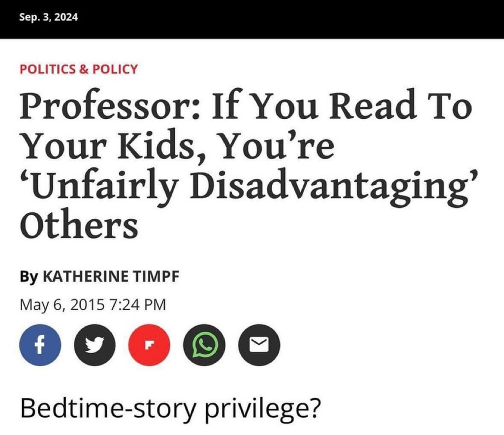Open the Politics & Policy section
The height and width of the screenshot is (435, 504).
click(x=79, y=69)
